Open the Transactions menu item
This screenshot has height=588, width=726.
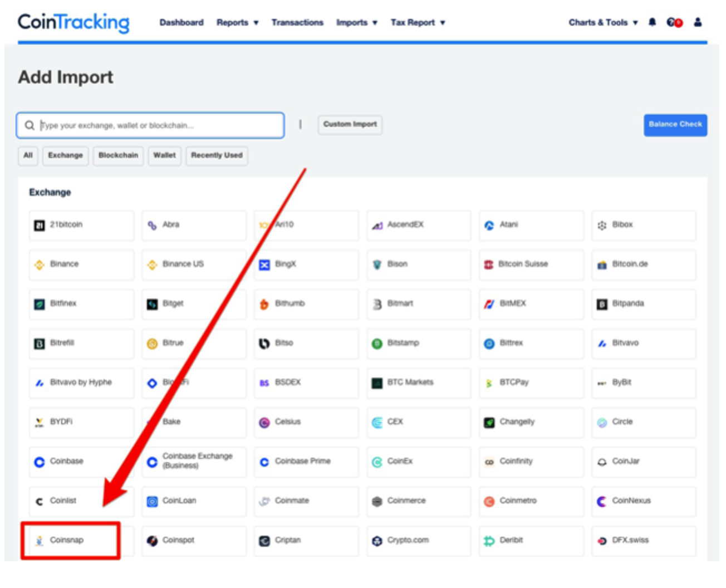coord(297,22)
